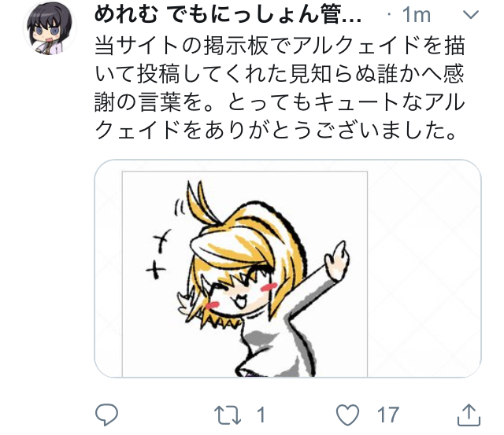Viewport: 504px width, 435px height.
Task: Open the reply speech bubble icon
Action: 107,415
